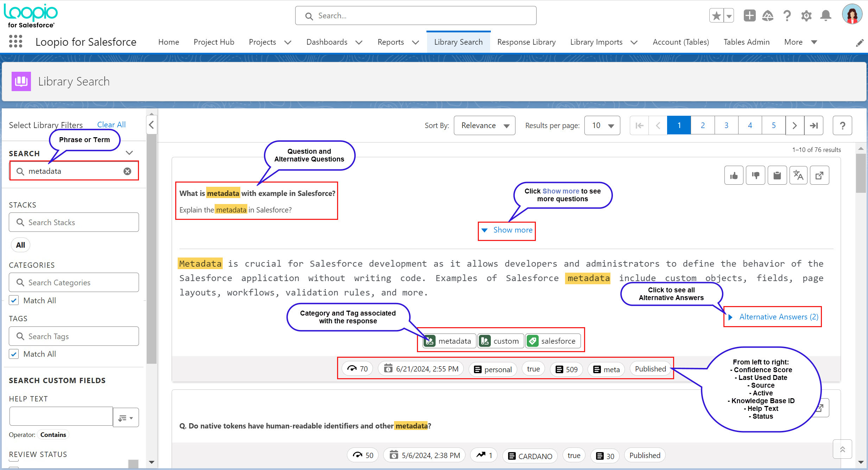Image resolution: width=868 pixels, height=470 pixels.
Task: Open the Account (Tables) tab
Action: click(x=681, y=42)
